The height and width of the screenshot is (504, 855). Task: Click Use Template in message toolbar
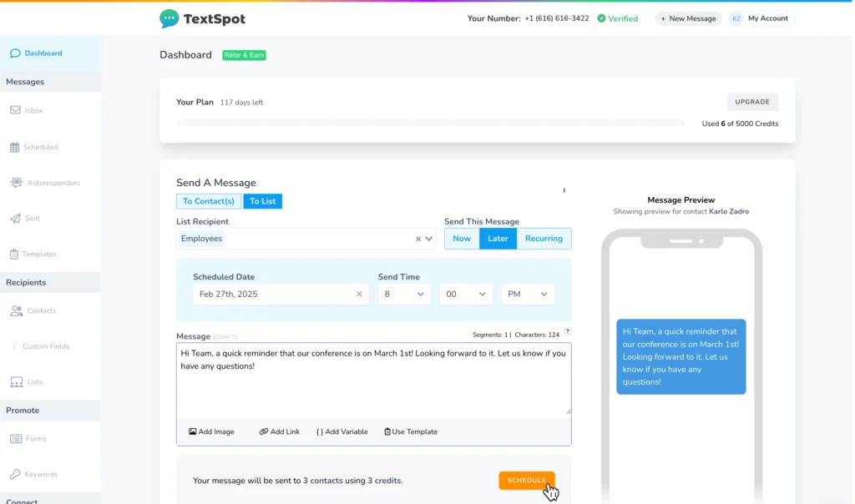(411, 431)
